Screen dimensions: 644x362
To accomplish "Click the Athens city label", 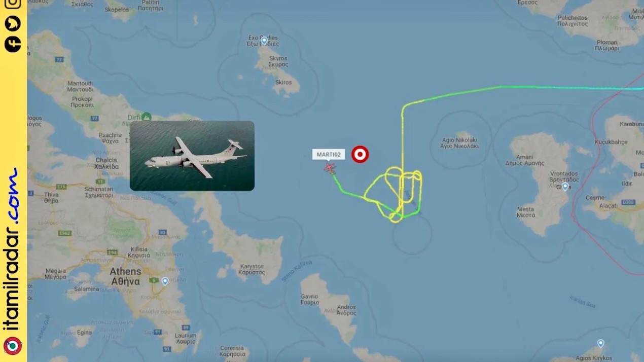I will (x=125, y=276).
